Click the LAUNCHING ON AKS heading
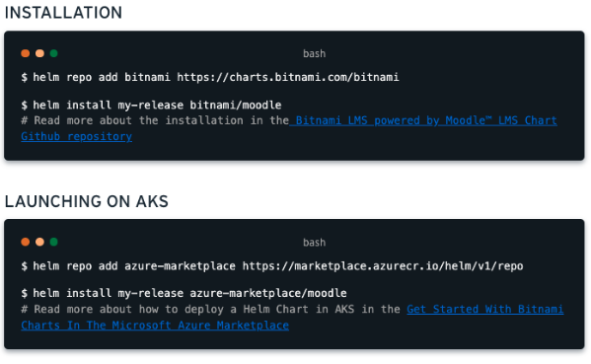This screenshot has height=364, width=591. pos(86,201)
